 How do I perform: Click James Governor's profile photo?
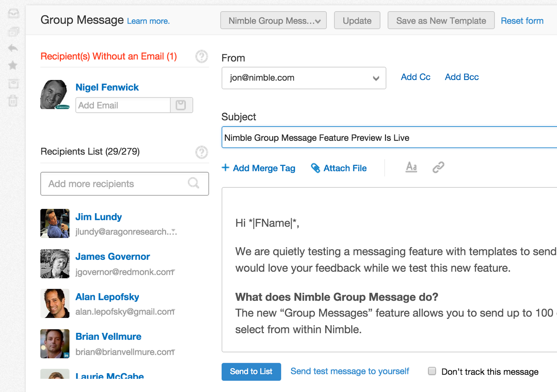[x=55, y=264]
